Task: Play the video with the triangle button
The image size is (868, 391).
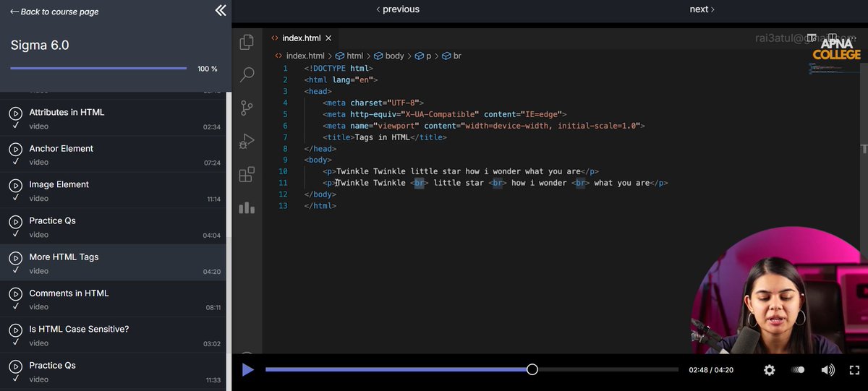Action: click(247, 370)
